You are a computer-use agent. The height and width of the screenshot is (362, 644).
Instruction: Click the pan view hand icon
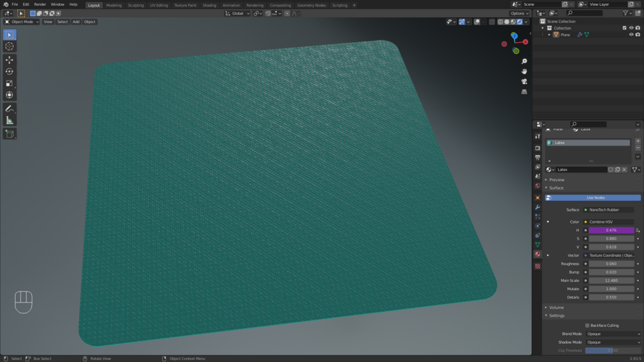[524, 71]
